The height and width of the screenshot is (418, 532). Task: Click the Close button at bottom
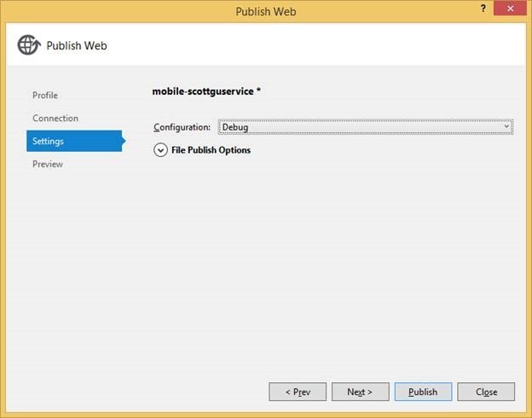click(x=486, y=392)
